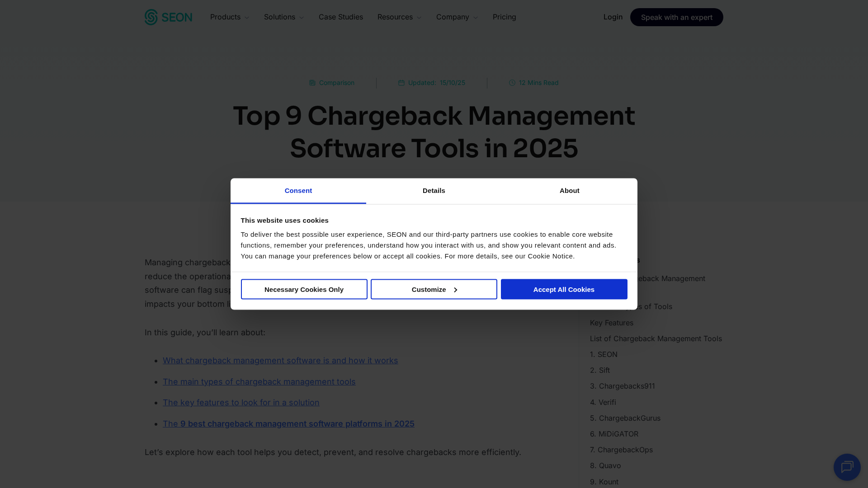
Task: Click Speak with an expert button
Action: pyautogui.click(x=676, y=17)
